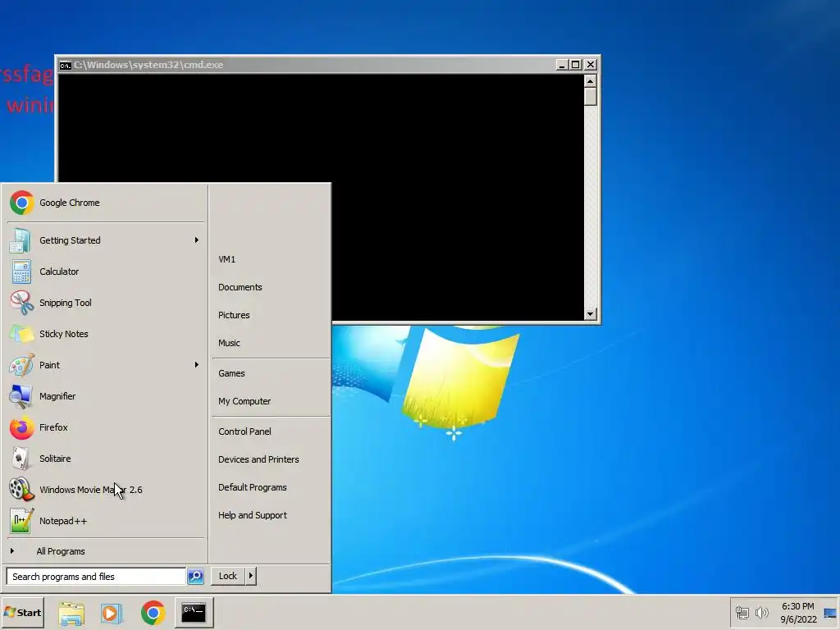Screen dimensions: 840x630
Task: Expand the Paint recent files arrow
Action: tap(197, 365)
